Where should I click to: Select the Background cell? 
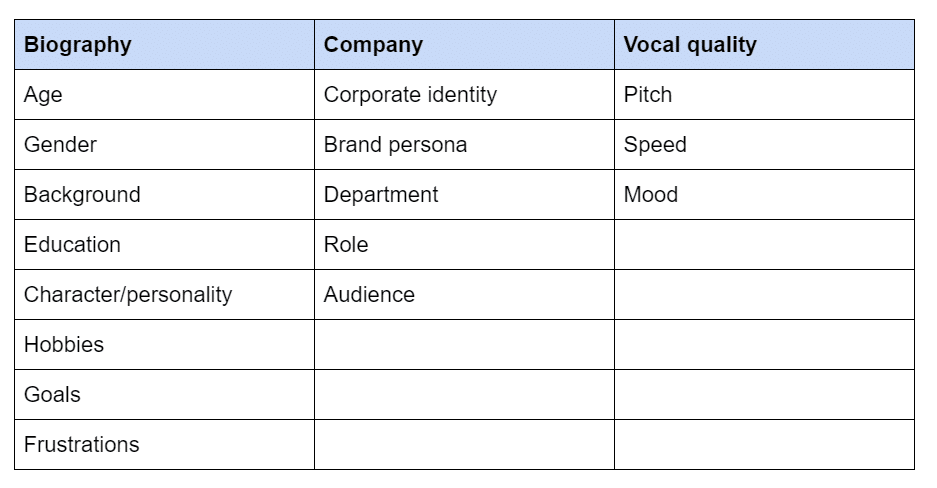[164, 195]
